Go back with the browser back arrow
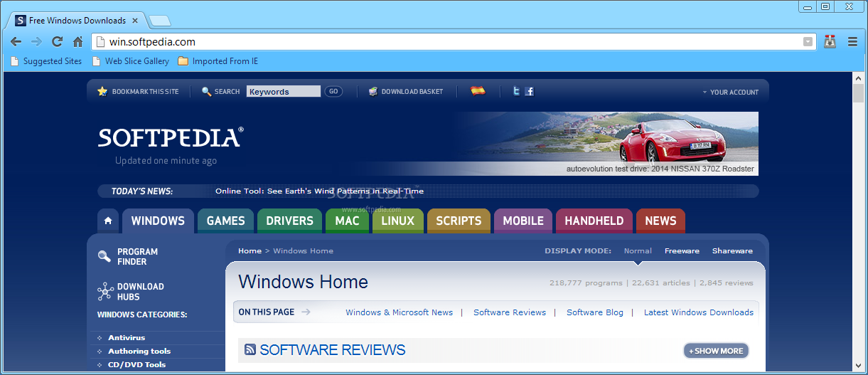Viewport: 868px width, 375px height. pos(16,42)
